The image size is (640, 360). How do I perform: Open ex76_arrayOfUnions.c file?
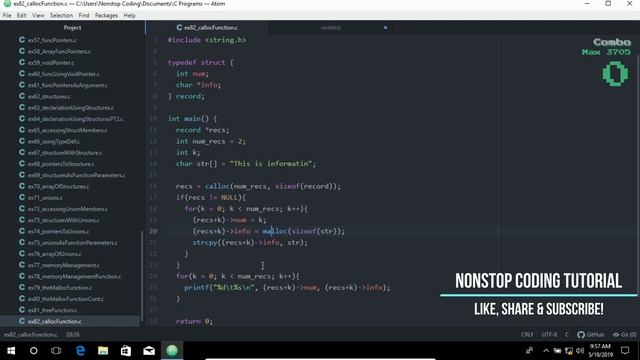(55, 253)
